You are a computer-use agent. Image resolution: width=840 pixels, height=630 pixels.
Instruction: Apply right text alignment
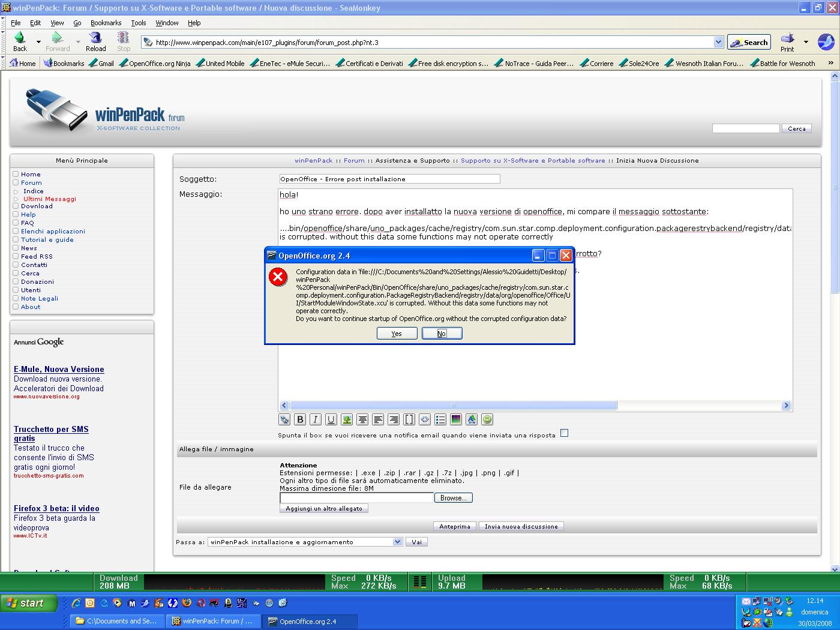pyautogui.click(x=394, y=419)
